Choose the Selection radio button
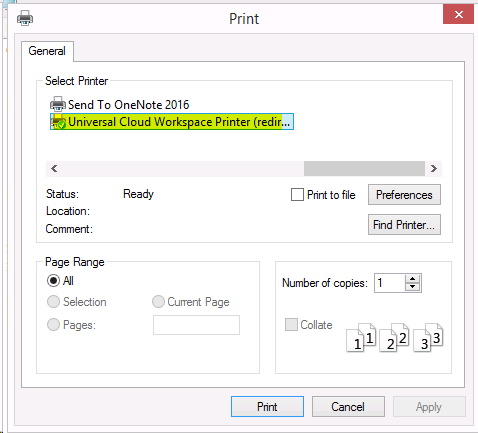Screen dimensions: 478x433 (53, 302)
